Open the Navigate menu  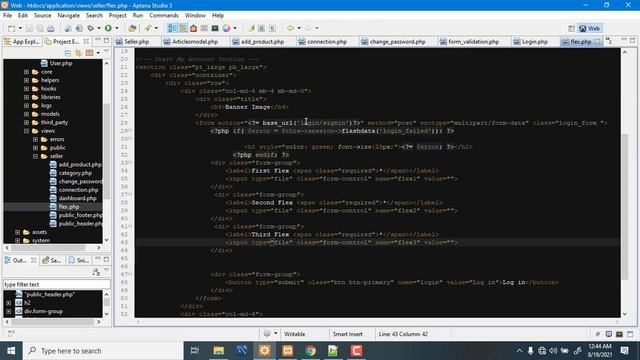point(69,16)
